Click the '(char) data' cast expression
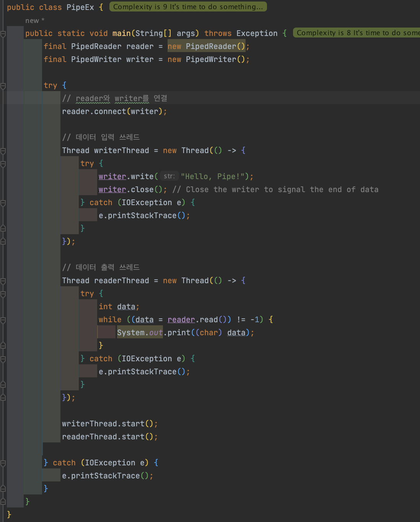Image resolution: width=420 pixels, height=522 pixels. point(220,333)
